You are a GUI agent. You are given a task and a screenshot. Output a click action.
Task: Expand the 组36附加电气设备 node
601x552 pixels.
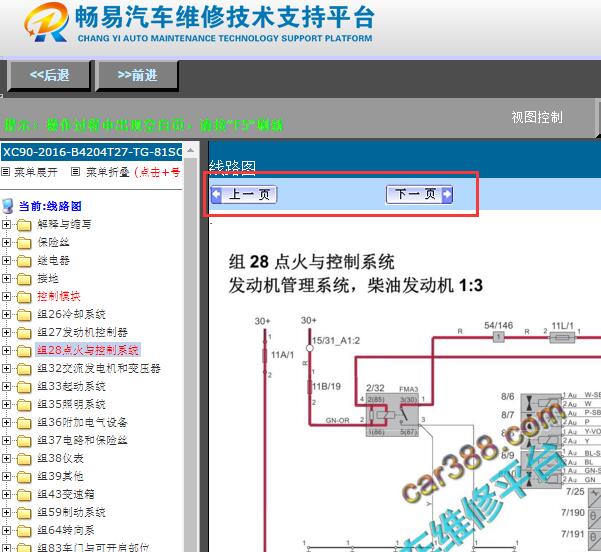click(x=6, y=422)
